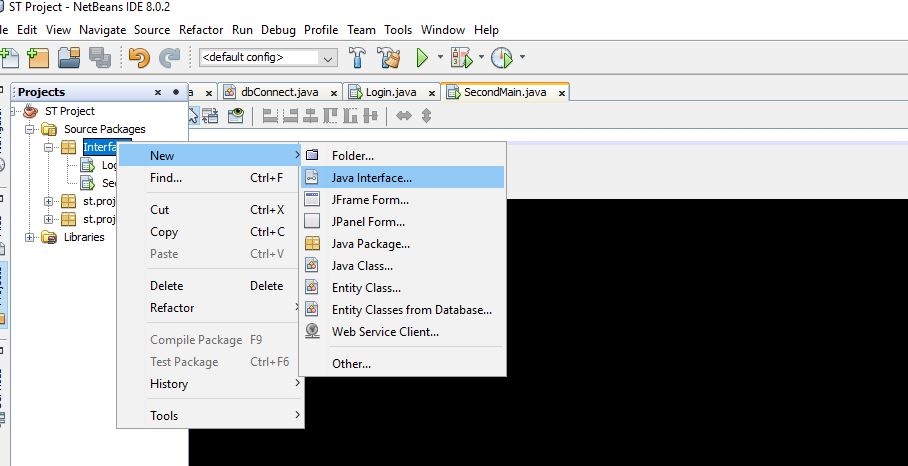This screenshot has width=908, height=466.
Task: Choose JPanel Form... from New submenu
Action: [x=402, y=222]
